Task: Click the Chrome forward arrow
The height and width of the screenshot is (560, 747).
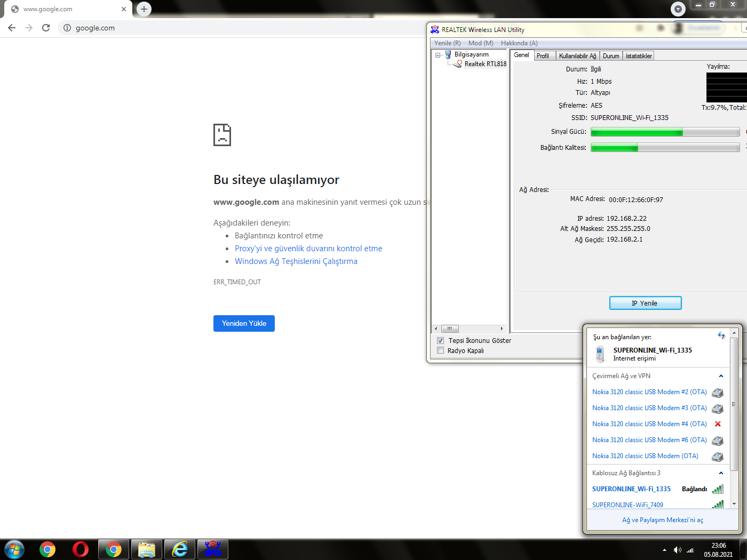Action: [29, 28]
